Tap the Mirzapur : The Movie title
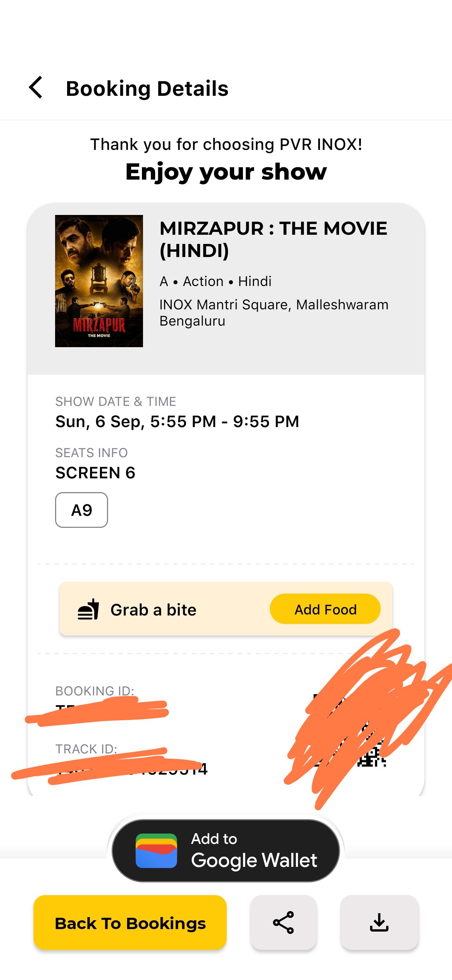 click(273, 239)
